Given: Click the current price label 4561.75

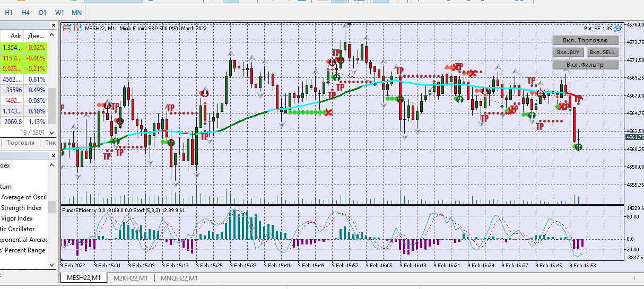Looking at the screenshot, I should pos(634,137).
